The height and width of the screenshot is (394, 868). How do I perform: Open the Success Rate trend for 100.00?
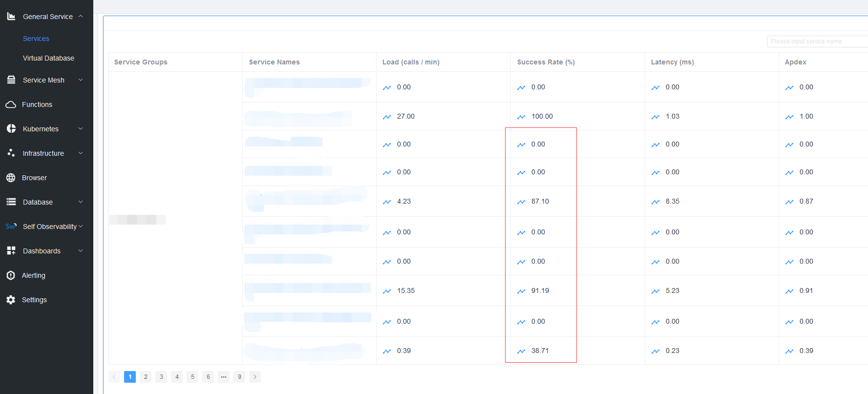click(521, 117)
